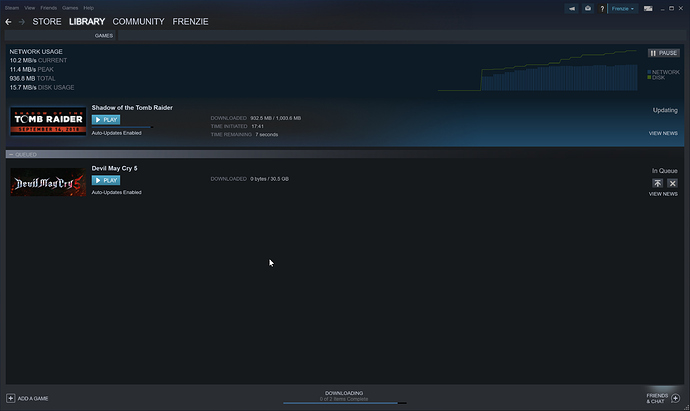Play Devil May Cry 5
The height and width of the screenshot is (411, 690).
click(x=106, y=180)
